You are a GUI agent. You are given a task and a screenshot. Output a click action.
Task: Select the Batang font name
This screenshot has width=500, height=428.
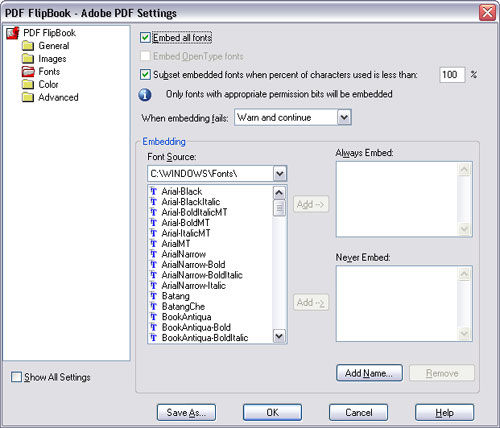coord(175,296)
